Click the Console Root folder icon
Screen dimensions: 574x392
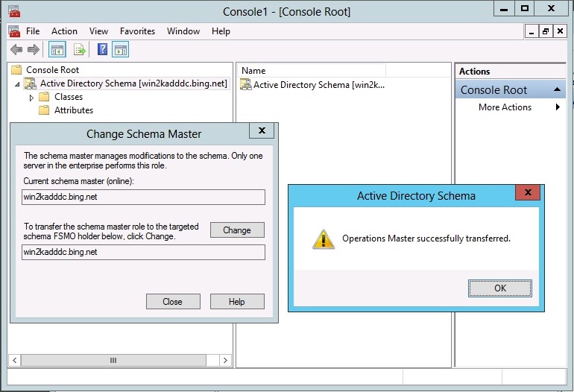[x=16, y=69]
